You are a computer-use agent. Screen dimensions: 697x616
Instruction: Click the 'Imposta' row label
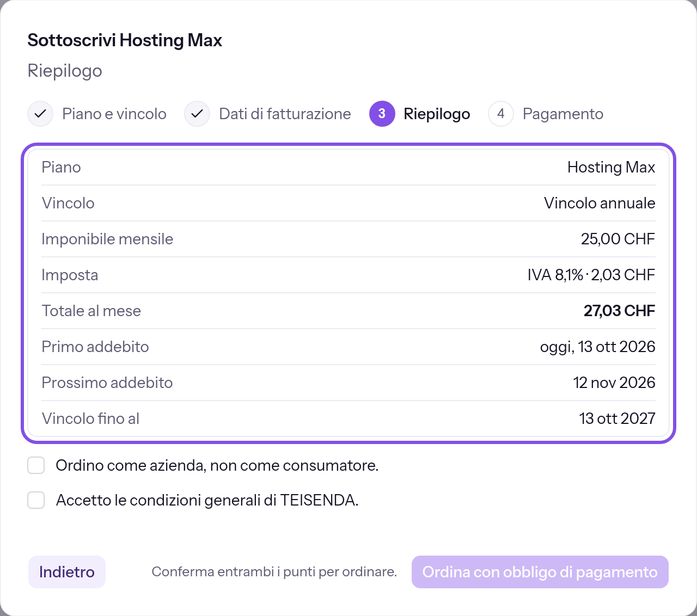pos(70,275)
